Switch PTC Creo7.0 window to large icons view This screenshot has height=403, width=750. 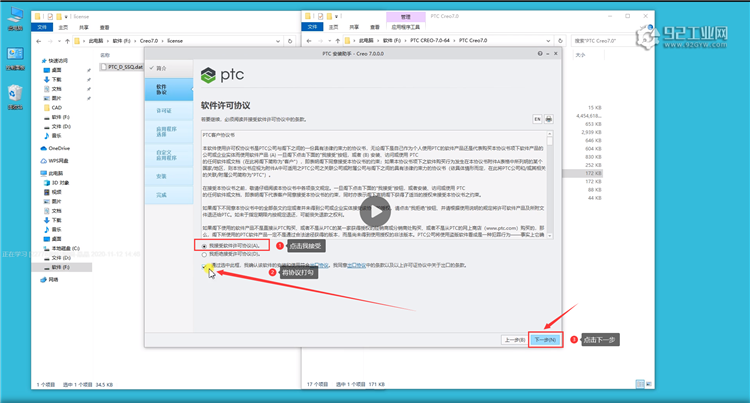(649, 384)
